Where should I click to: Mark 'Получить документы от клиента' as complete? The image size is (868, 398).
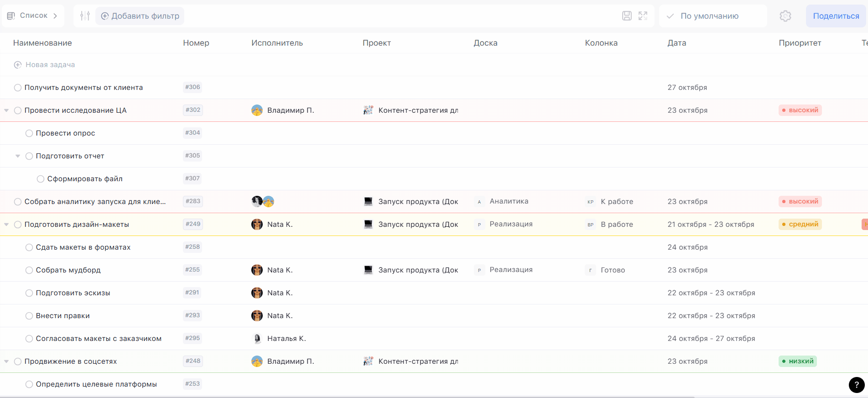(18, 88)
